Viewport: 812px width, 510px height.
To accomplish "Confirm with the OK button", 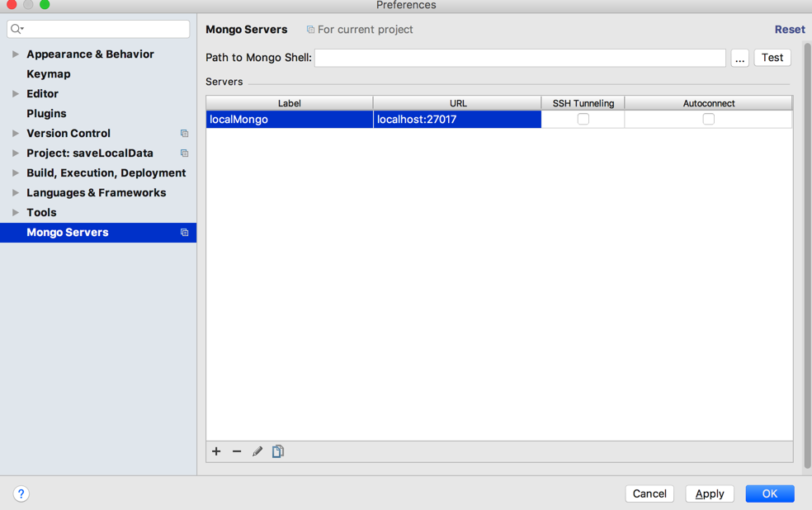I will click(x=770, y=493).
